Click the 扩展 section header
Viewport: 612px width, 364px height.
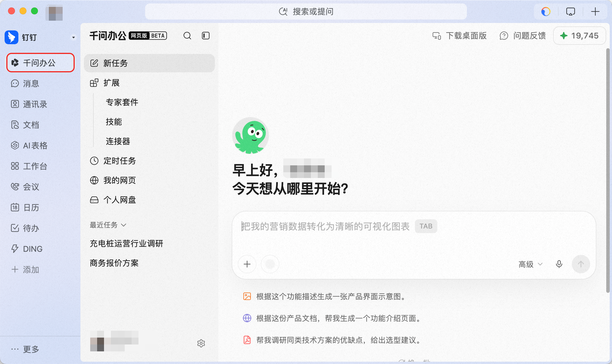tap(149, 83)
